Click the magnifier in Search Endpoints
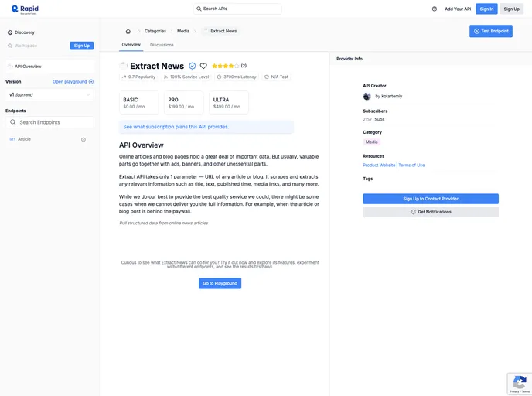This screenshot has height=396, width=532. (x=13, y=122)
